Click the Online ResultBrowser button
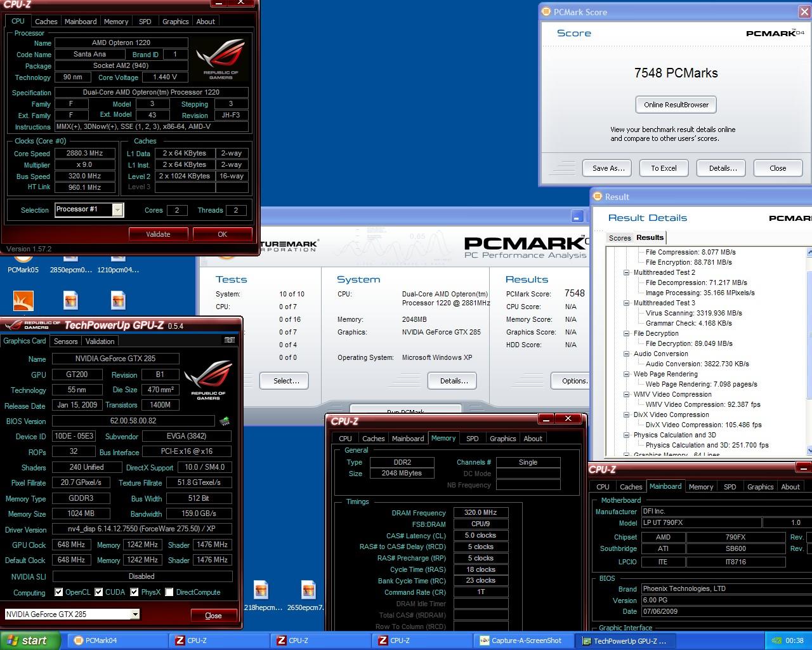The width and height of the screenshot is (812, 650). pos(676,105)
